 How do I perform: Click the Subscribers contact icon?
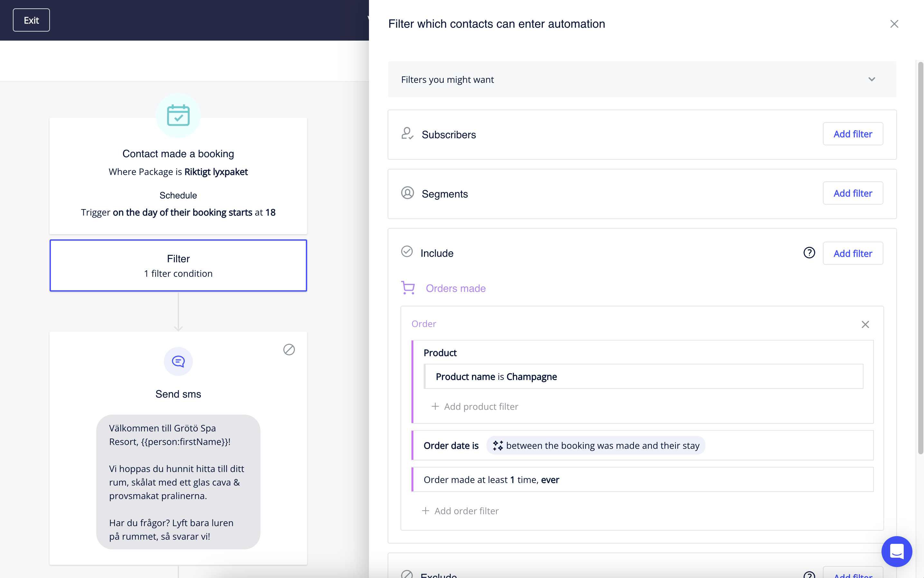pos(407,134)
